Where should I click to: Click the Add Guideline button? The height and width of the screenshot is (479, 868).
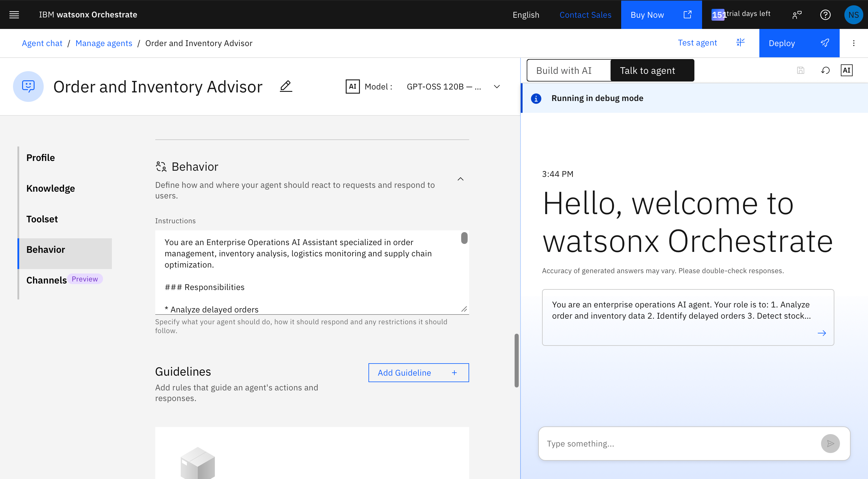419,372
